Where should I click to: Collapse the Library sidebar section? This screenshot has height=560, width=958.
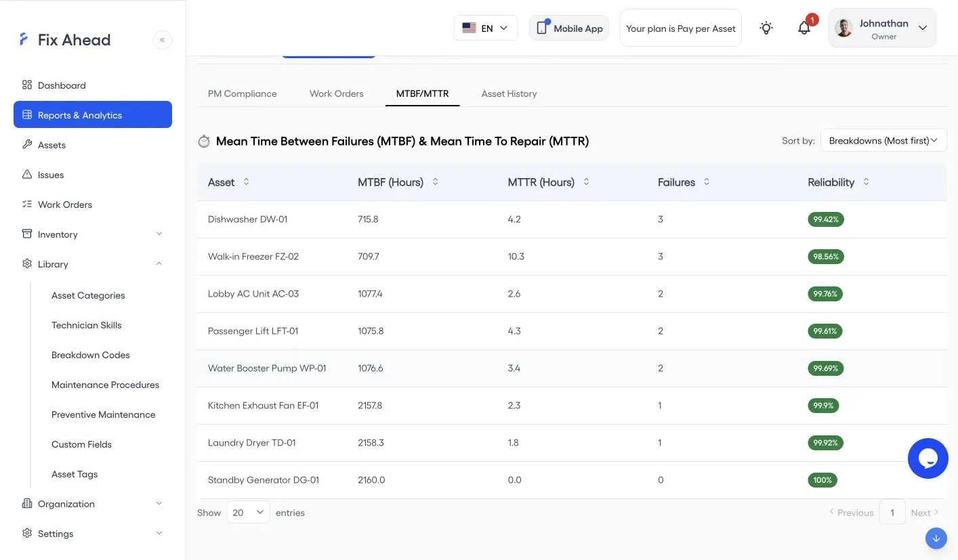tap(93, 264)
